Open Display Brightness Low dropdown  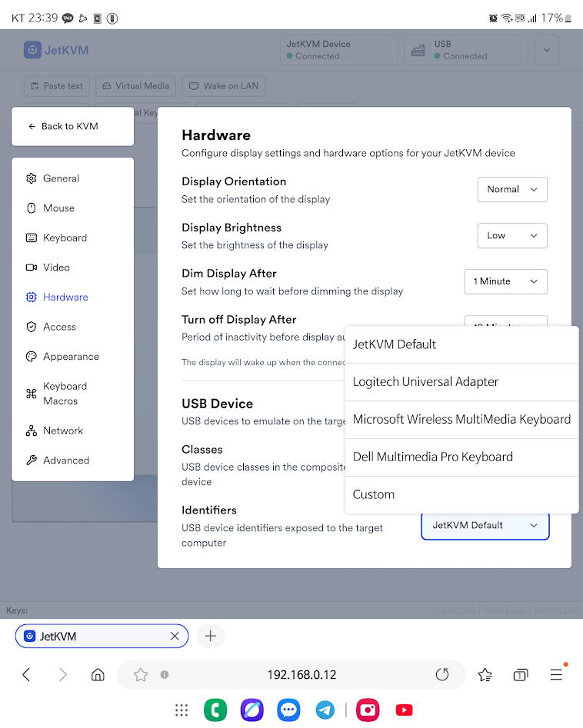(512, 236)
